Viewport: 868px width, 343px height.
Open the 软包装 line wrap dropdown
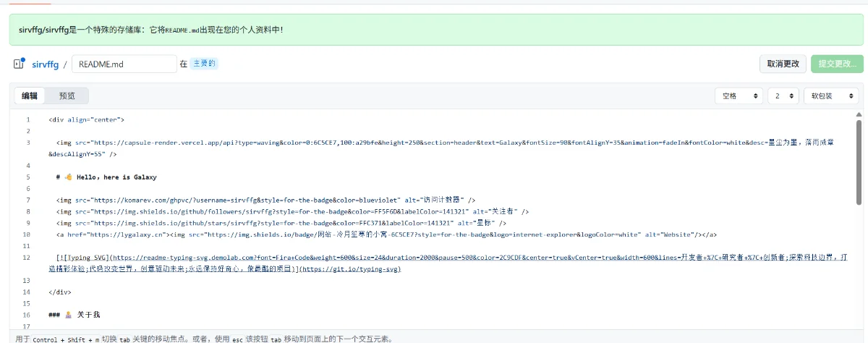coord(831,96)
